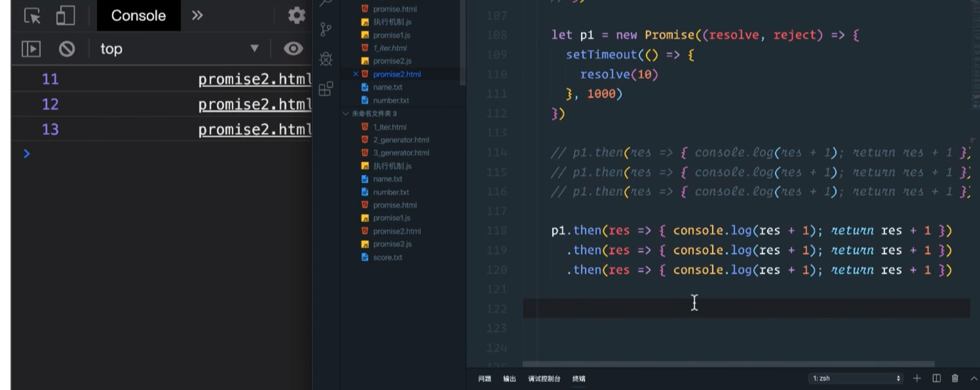
Task: Show more DevTools tabs via double chevron
Action: tap(197, 15)
